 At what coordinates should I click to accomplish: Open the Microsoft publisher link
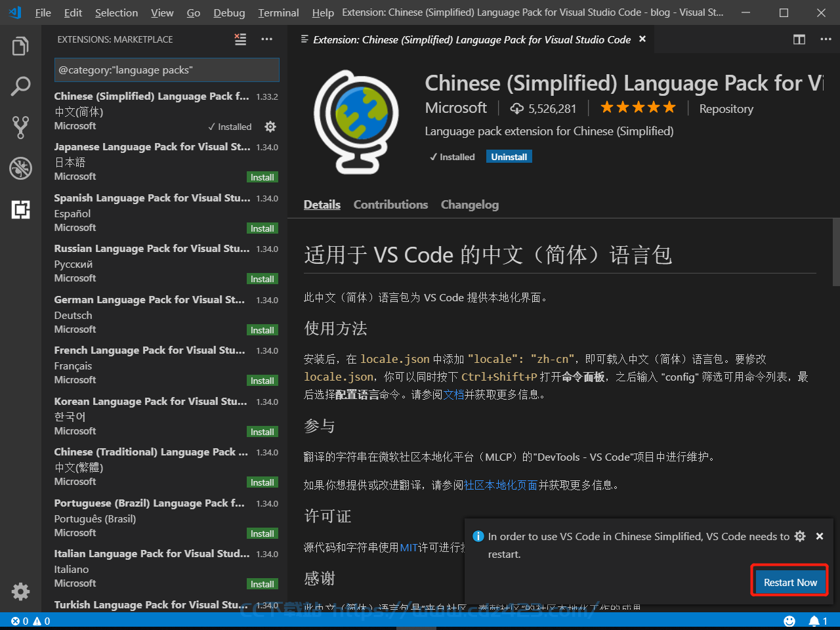455,108
